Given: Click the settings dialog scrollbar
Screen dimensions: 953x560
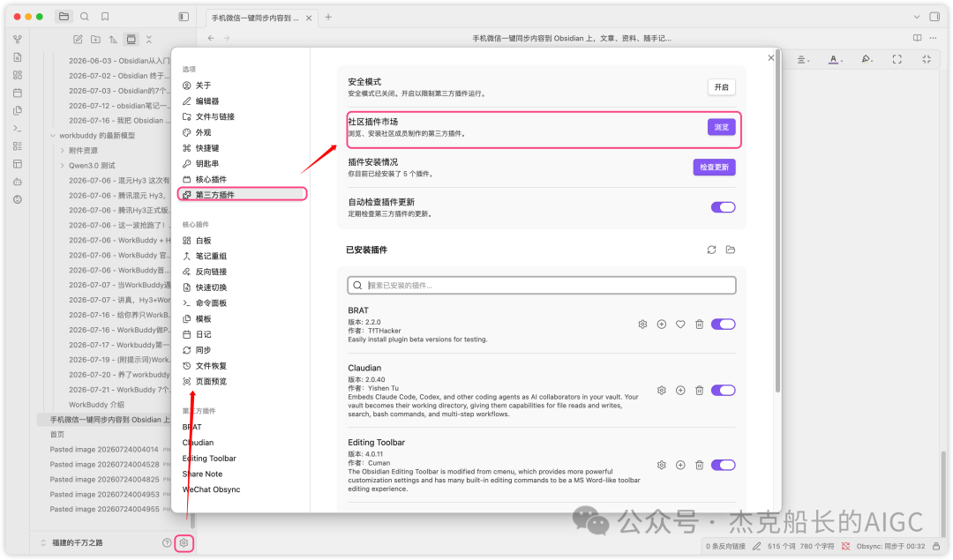Looking at the screenshot, I should pyautogui.click(x=777, y=221).
